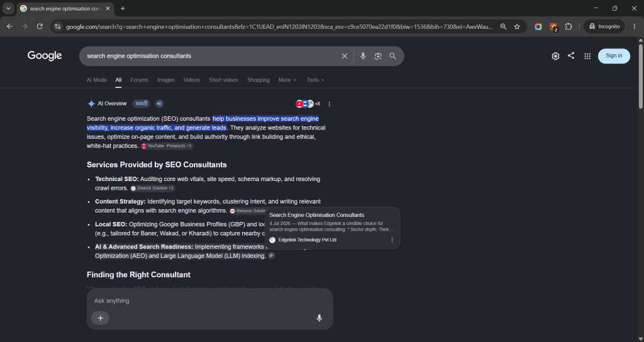Expand the More search filters dropdown
The width and height of the screenshot is (644, 342).
tap(287, 80)
